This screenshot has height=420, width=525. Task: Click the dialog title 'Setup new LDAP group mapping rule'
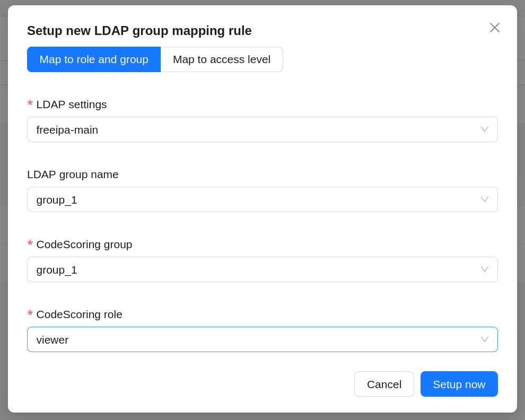[x=139, y=30]
